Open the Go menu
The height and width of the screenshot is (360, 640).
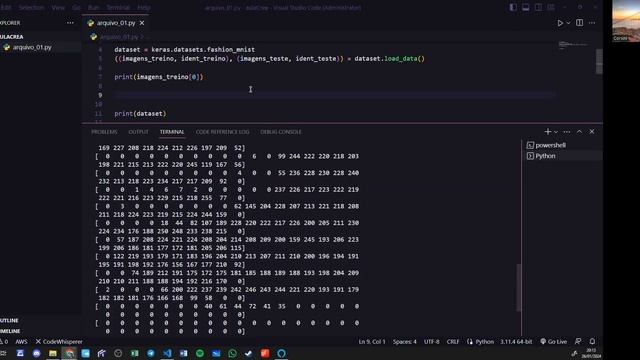pos(76,7)
